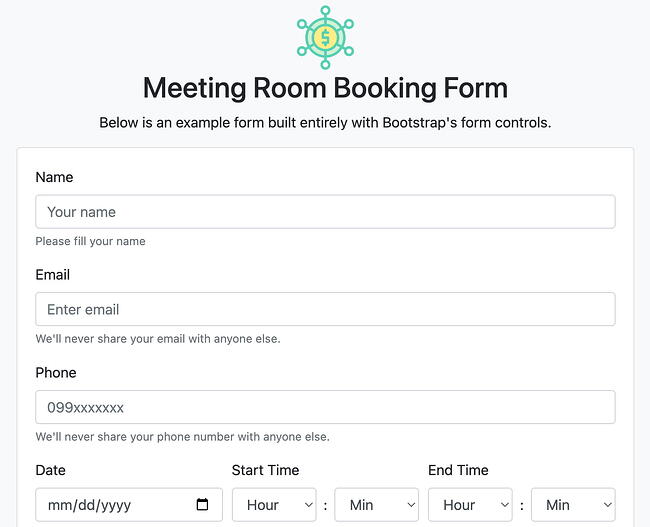Click the Name field label
Image resolution: width=650 pixels, height=527 pixels.
pyautogui.click(x=54, y=177)
